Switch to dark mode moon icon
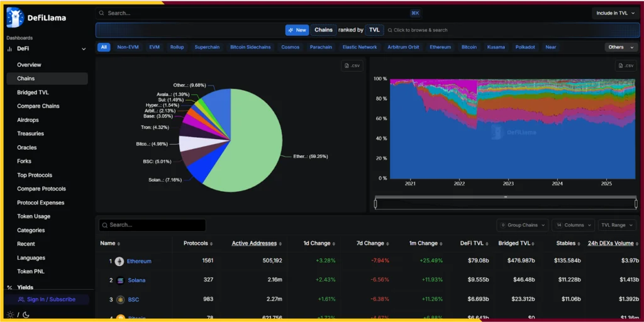The image size is (644, 322). pyautogui.click(x=26, y=314)
